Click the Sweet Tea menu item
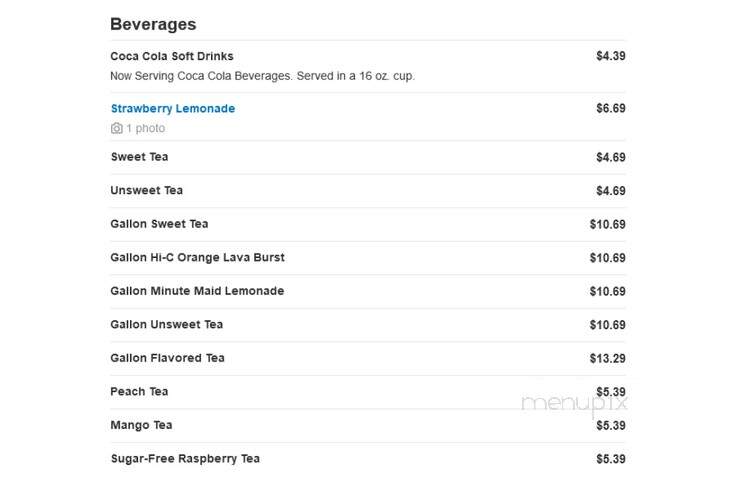Viewport: 754px width, 486px height. [139, 157]
